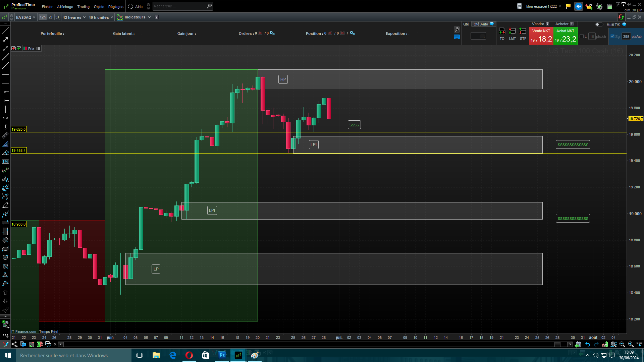644x362 pixels.
Task: Click the zoom out magnifier icon
Action: [x=622, y=344]
